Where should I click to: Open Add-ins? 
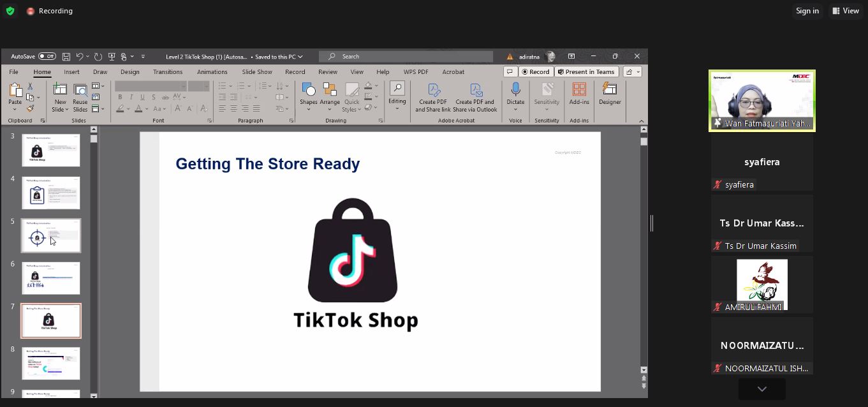579,94
